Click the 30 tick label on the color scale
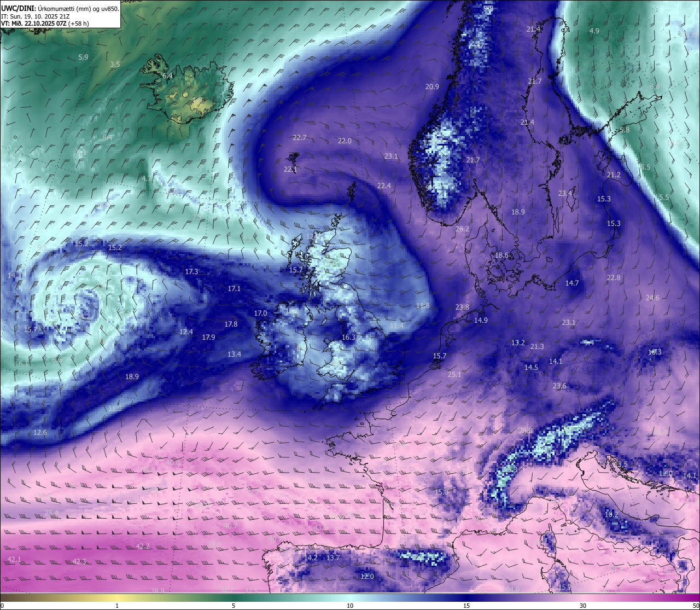Screen dimensions: 700x610 pos(583,606)
